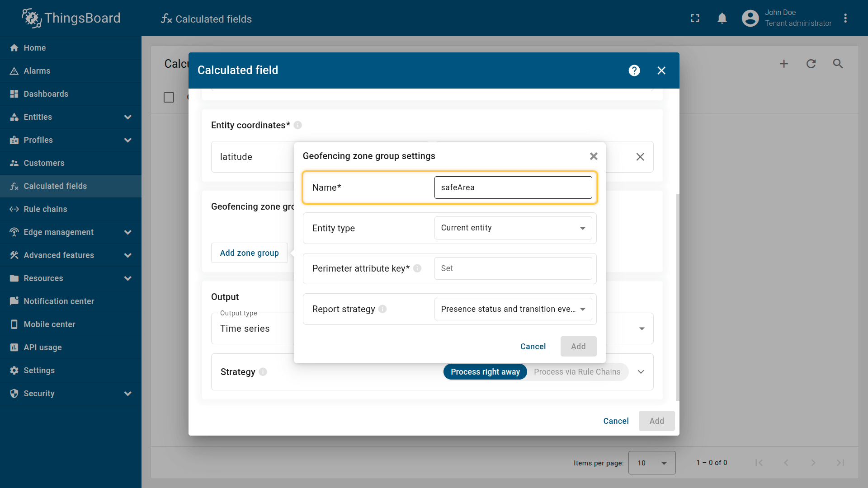Click the search icon in table header
This screenshot has height=488, width=868.
[838, 64]
